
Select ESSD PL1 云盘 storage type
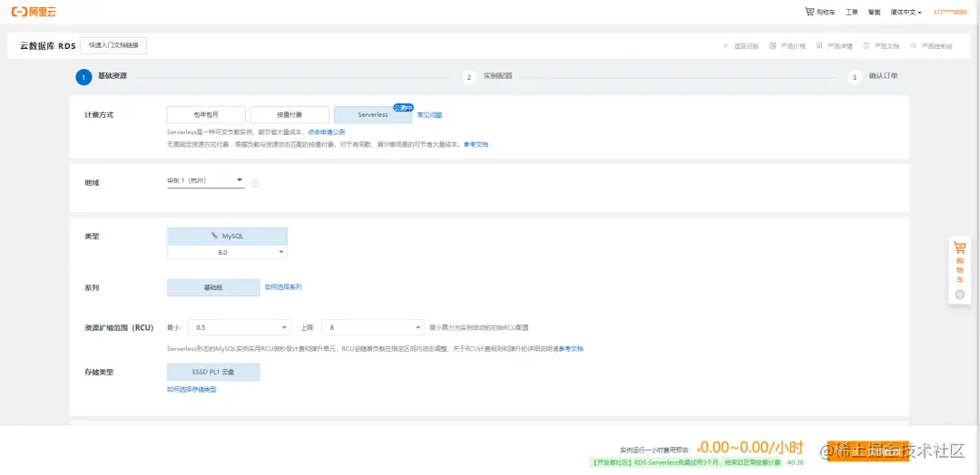click(x=213, y=372)
